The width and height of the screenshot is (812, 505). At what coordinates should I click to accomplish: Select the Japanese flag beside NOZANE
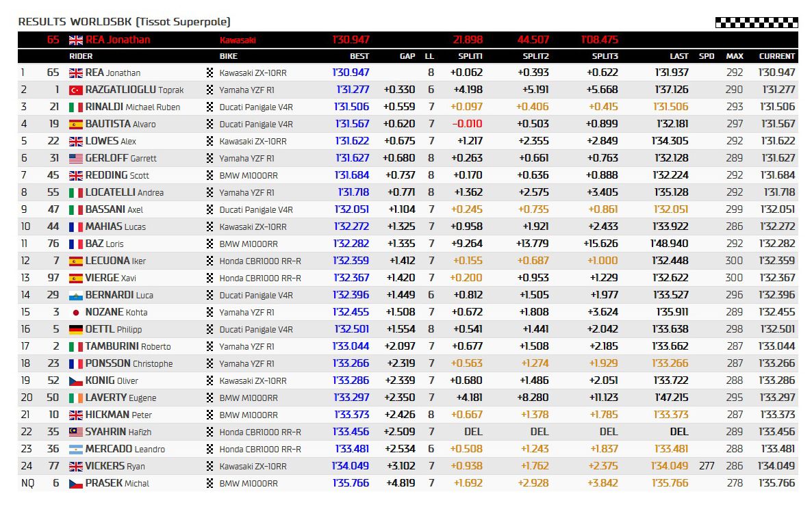tap(76, 312)
